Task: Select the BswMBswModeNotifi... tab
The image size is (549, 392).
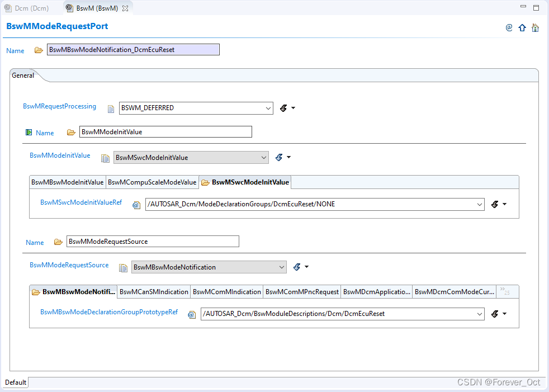Action: (74, 292)
